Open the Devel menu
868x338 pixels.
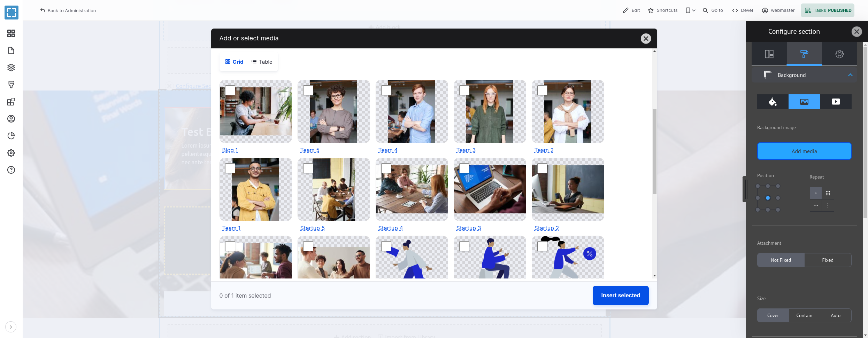pyautogui.click(x=743, y=10)
